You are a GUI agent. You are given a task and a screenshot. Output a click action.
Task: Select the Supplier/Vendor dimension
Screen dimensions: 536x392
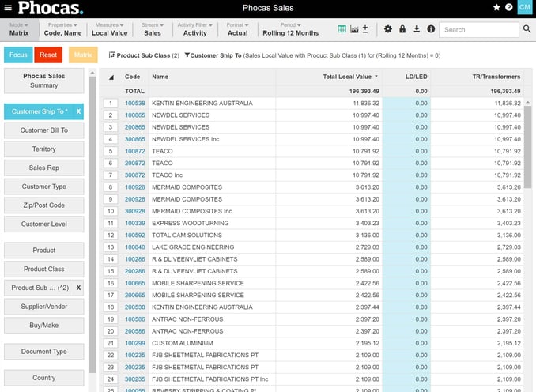(x=43, y=307)
